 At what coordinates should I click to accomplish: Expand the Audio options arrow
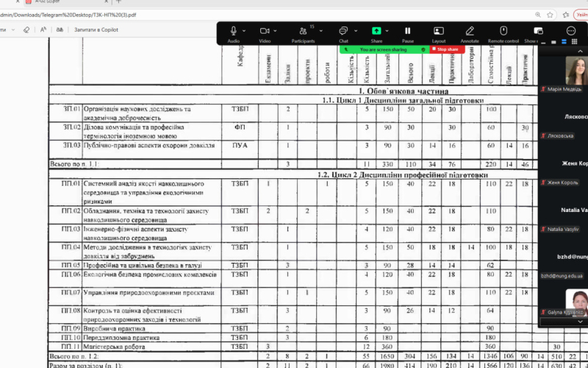pyautogui.click(x=244, y=31)
